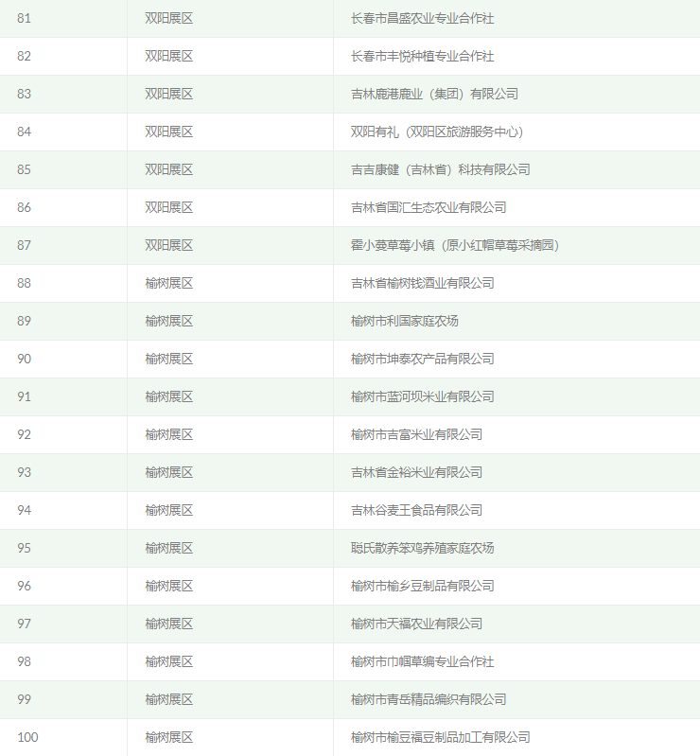Click the 双阳展区 cell in row 85

click(168, 169)
